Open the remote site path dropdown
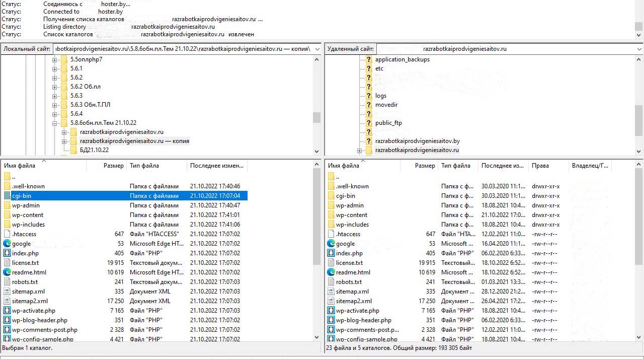644x359 pixels. pos(639,49)
